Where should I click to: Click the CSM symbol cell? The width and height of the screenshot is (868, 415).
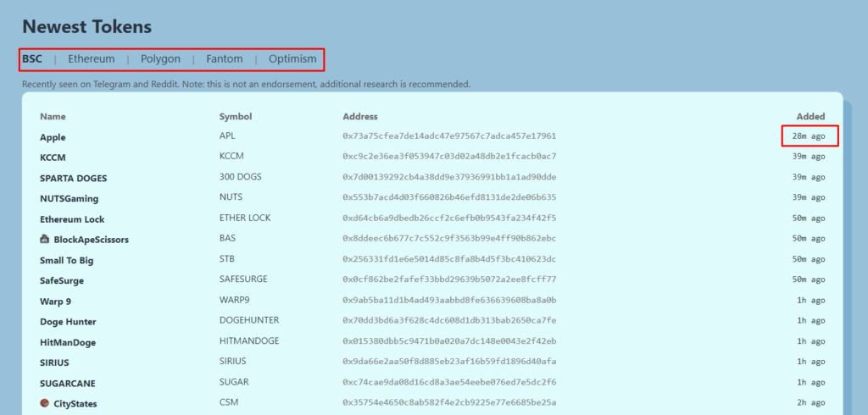point(229,402)
